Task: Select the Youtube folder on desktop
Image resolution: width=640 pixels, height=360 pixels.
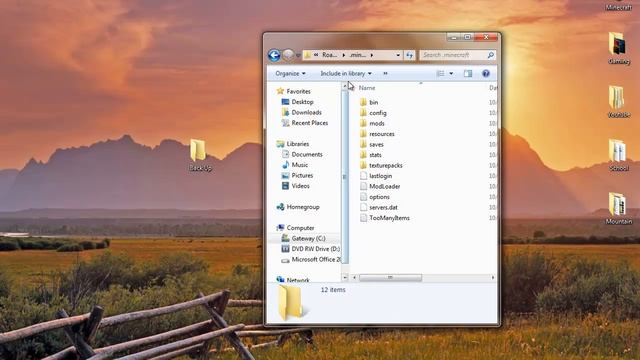Action: point(618,102)
